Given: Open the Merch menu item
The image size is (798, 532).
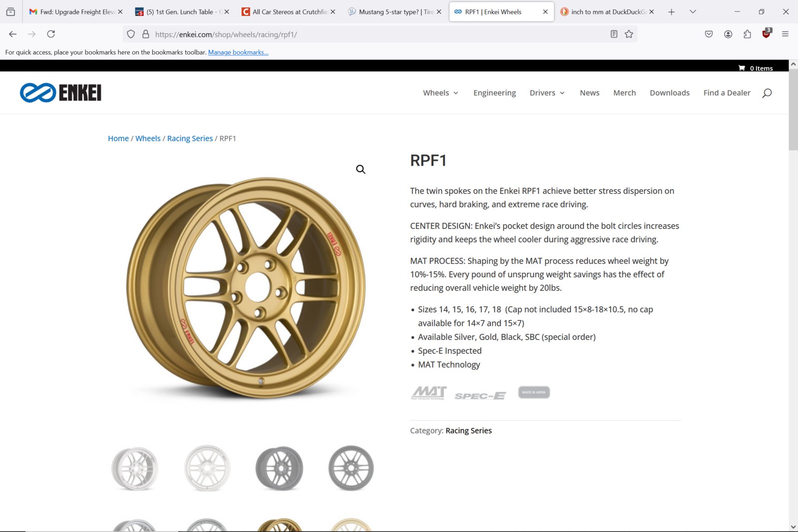Looking at the screenshot, I should (x=624, y=93).
